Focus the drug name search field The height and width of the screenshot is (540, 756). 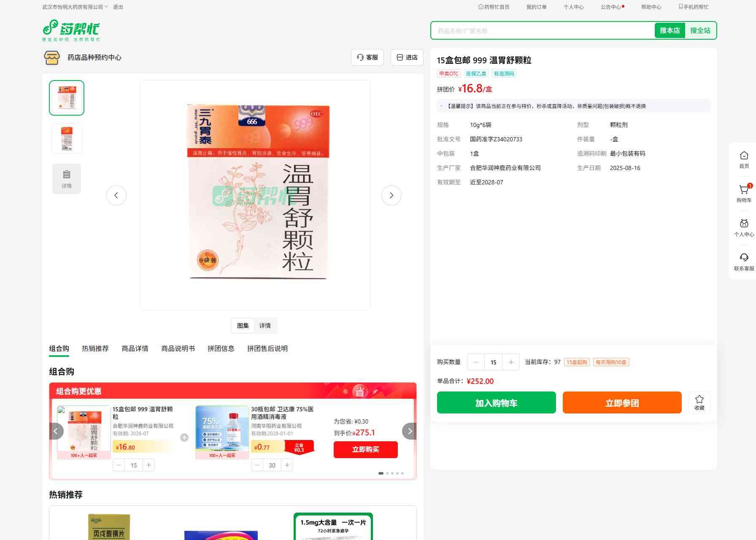pyautogui.click(x=542, y=31)
